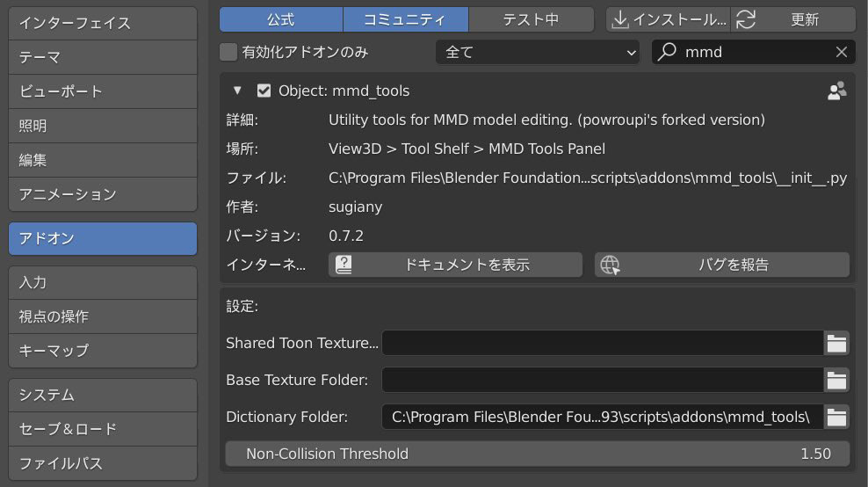
Task: Click the 更新 refresh button
Action: click(793, 20)
